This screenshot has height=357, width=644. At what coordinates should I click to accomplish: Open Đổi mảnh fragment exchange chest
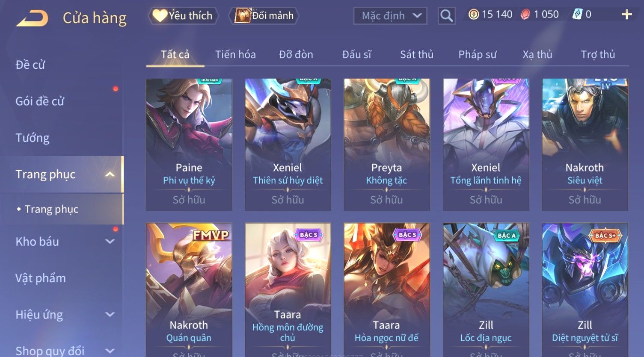click(x=264, y=16)
